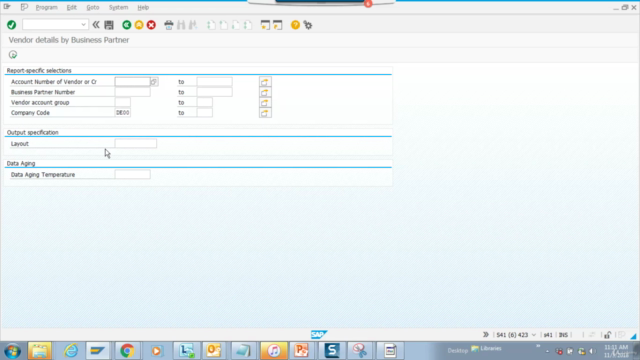Open multiple selection for Account Number of Vendor
640x360 pixels.
tap(265, 82)
